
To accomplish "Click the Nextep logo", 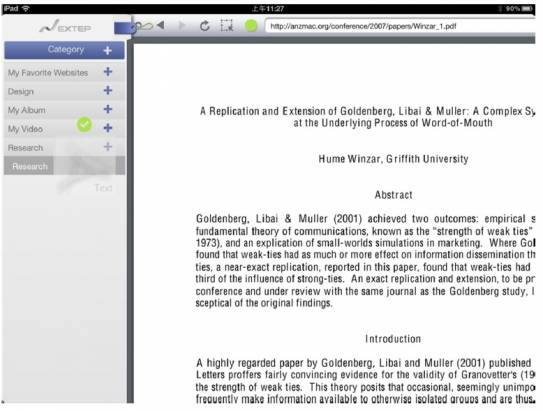I will [65, 27].
